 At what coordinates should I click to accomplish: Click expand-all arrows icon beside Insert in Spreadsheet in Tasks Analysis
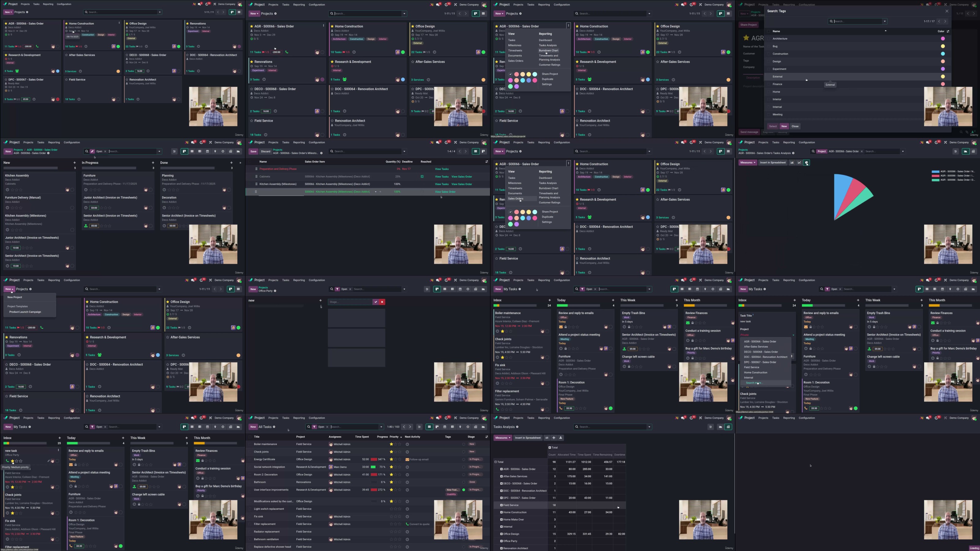(x=554, y=438)
